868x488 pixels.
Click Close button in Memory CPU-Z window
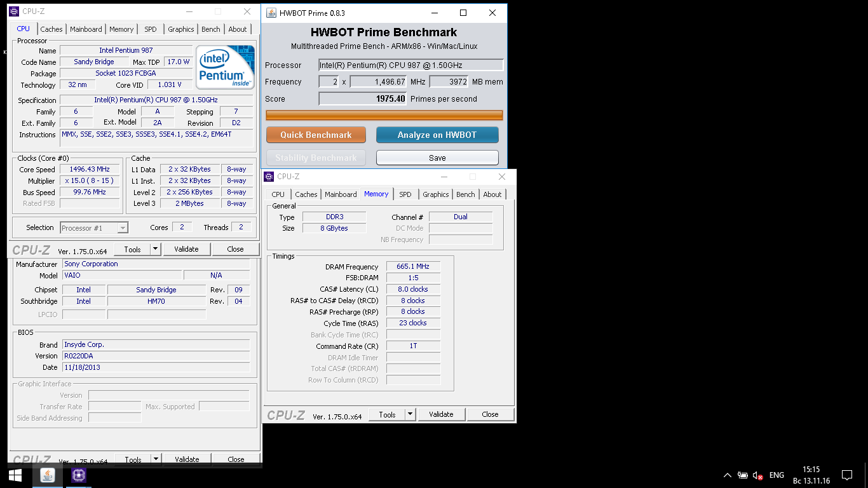point(490,414)
